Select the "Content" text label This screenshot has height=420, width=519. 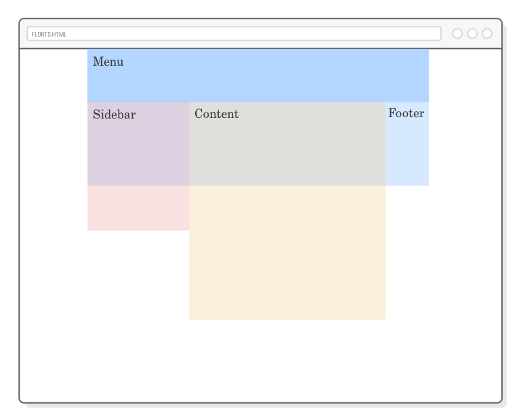(x=217, y=114)
